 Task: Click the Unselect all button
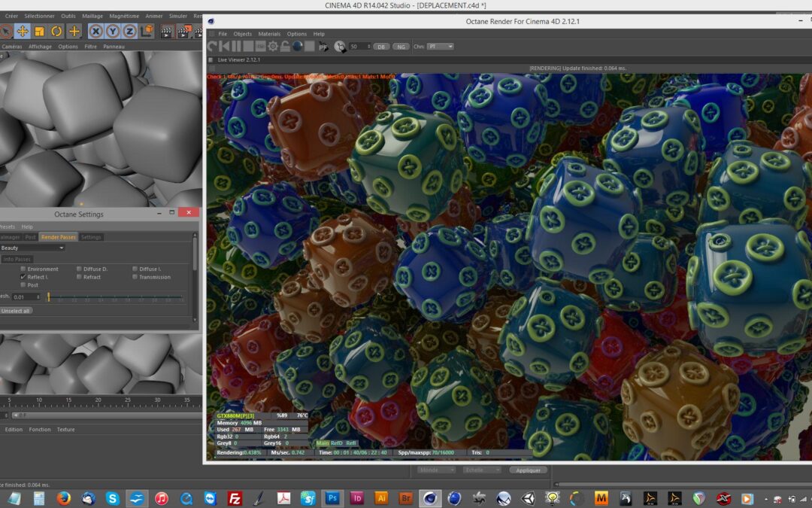pyautogui.click(x=16, y=310)
